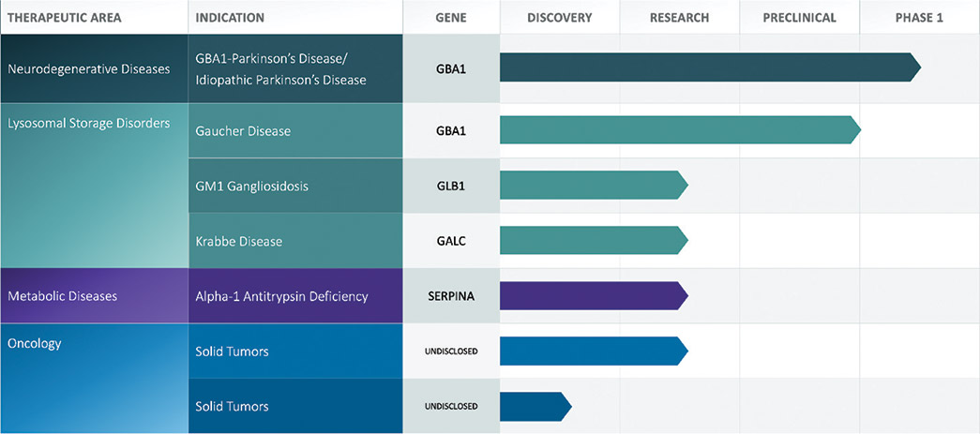Select the GM1 Gangliosidosis indication
This screenshot has width=980, height=434.
[251, 187]
